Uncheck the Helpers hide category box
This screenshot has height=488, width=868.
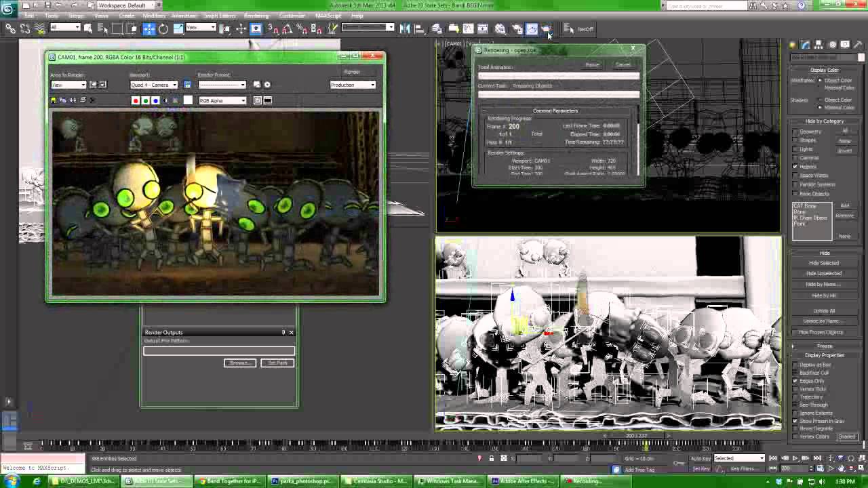795,167
